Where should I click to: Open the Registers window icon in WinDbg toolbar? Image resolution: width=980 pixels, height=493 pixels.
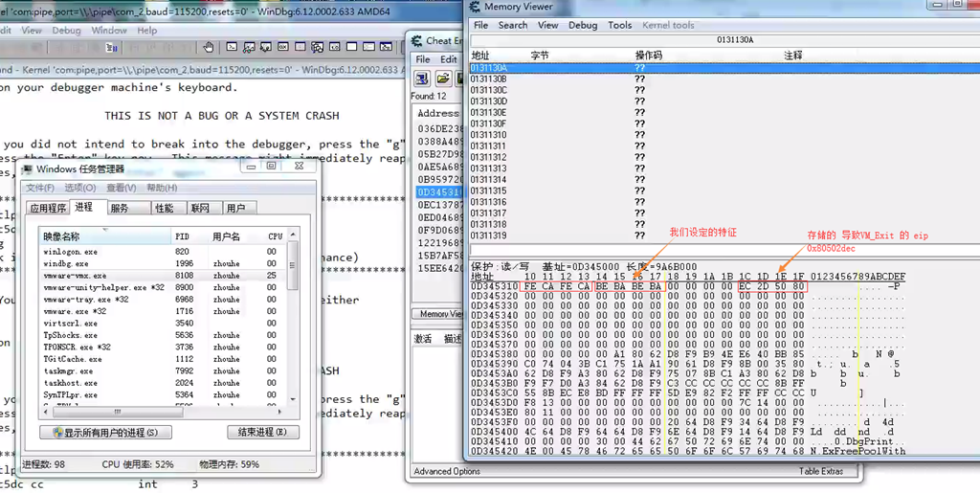(282, 47)
